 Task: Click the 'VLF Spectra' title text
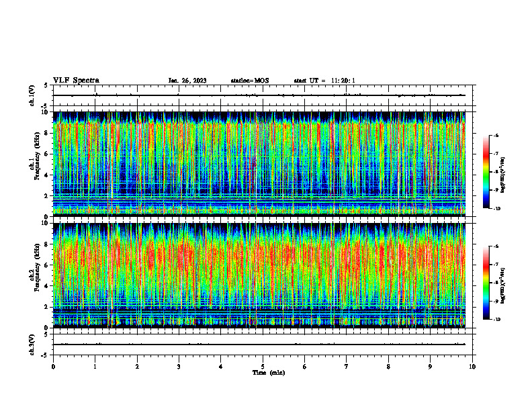[76, 81]
